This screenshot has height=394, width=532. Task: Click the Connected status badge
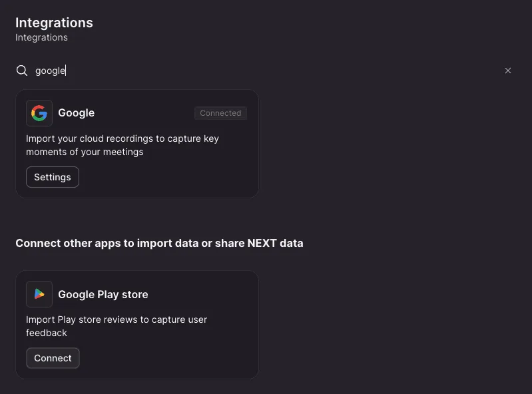[220, 113]
